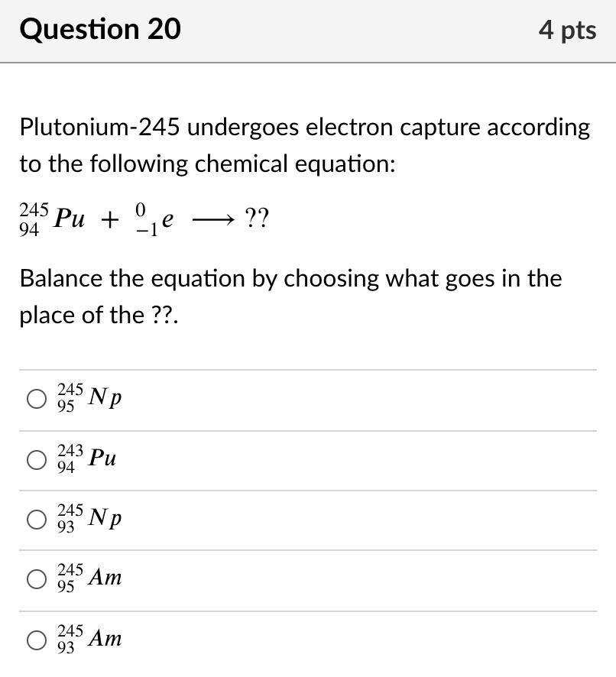Click the plus sign in the equation
Screen dimensions: 616x677
(109, 222)
